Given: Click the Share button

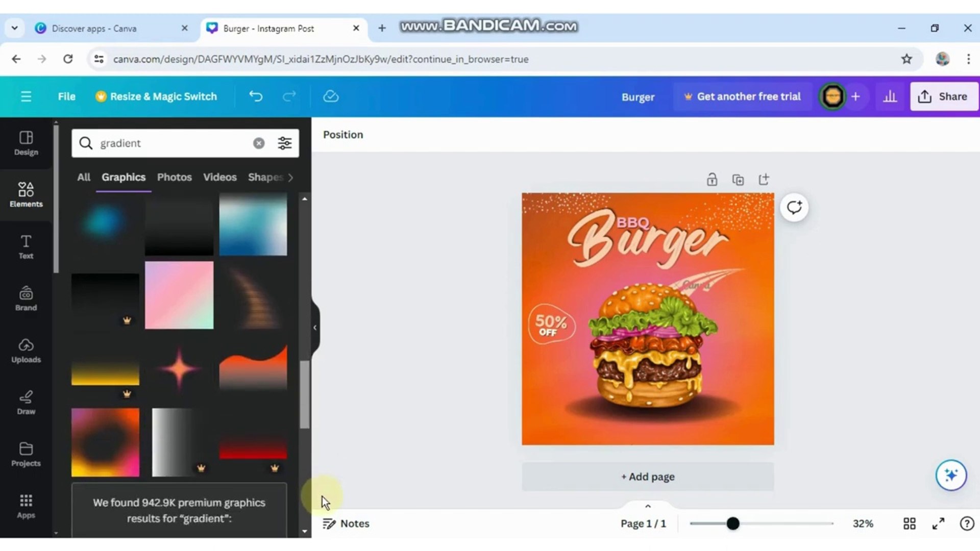Looking at the screenshot, I should coord(943,96).
